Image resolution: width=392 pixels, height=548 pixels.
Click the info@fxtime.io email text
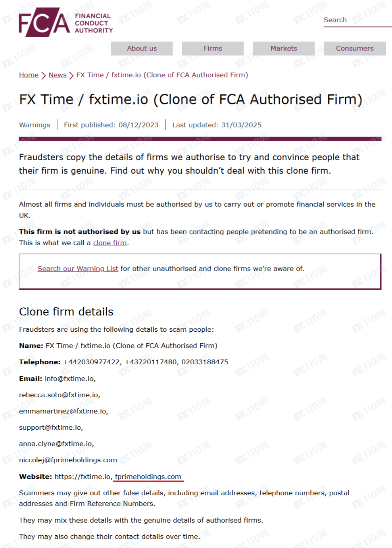pyautogui.click(x=69, y=379)
